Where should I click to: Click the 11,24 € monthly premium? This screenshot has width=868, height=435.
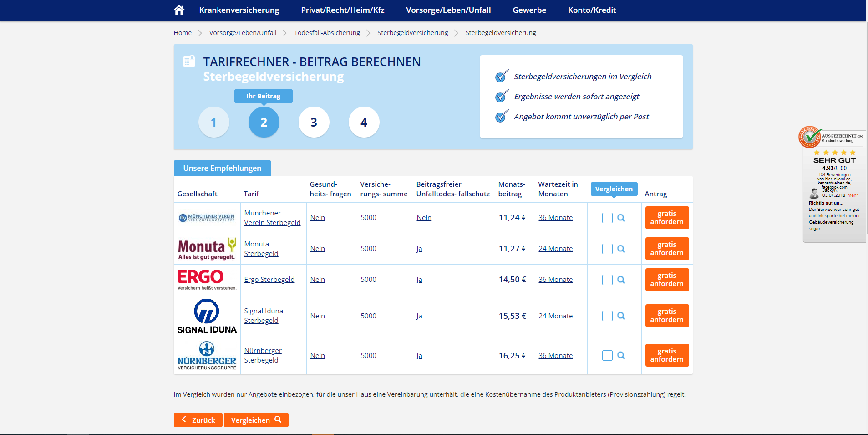coord(513,218)
